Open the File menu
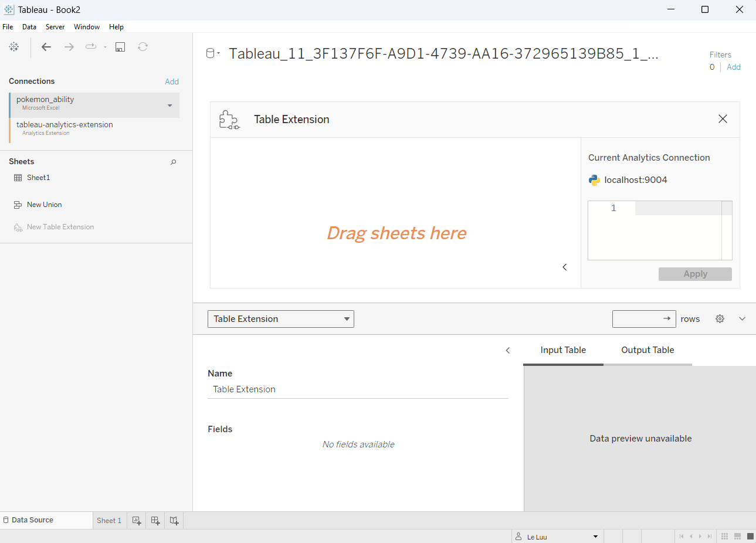Viewport: 756px width, 543px height. click(x=8, y=27)
